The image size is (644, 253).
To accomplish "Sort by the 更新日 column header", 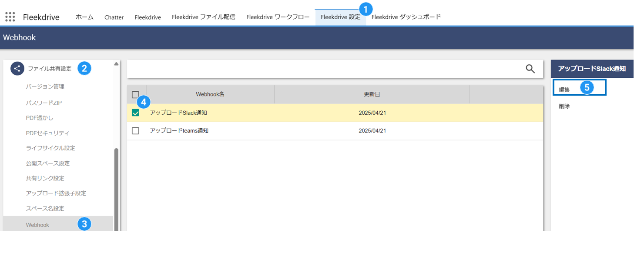I will tap(372, 94).
